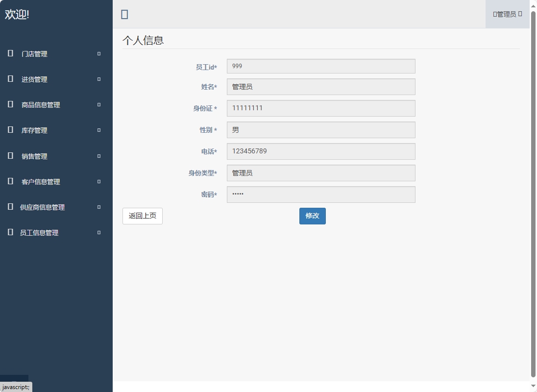Click the 返回上页 button

click(x=142, y=216)
